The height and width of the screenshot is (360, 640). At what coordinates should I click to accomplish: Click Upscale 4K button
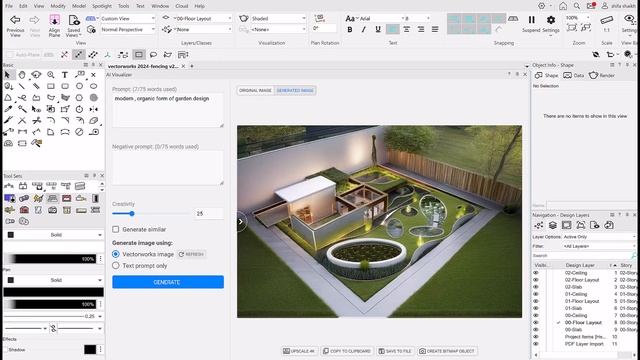click(299, 351)
